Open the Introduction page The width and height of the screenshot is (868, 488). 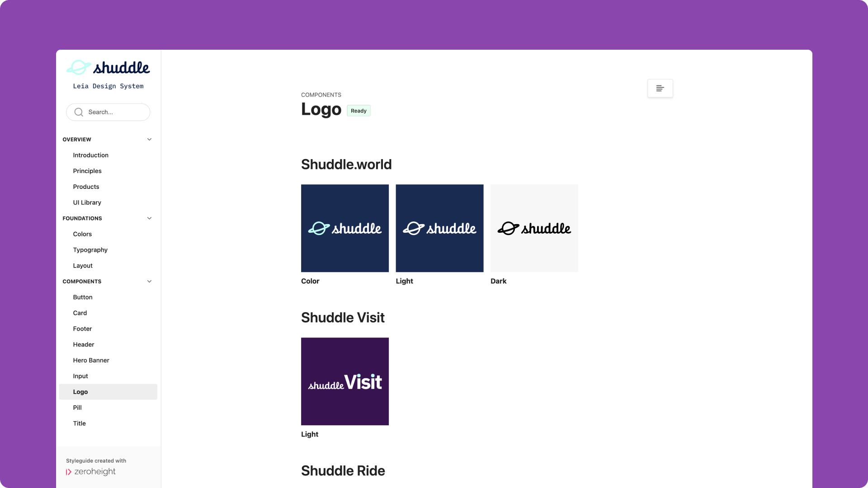pyautogui.click(x=91, y=155)
